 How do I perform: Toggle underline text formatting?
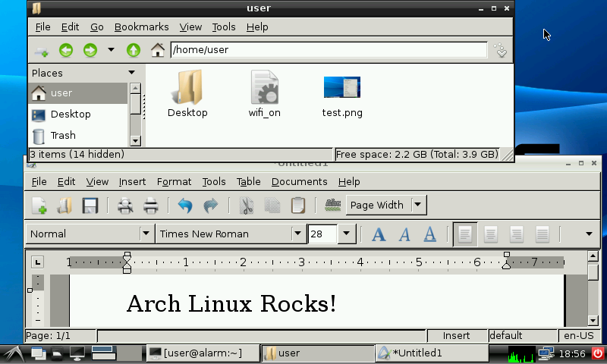click(429, 234)
